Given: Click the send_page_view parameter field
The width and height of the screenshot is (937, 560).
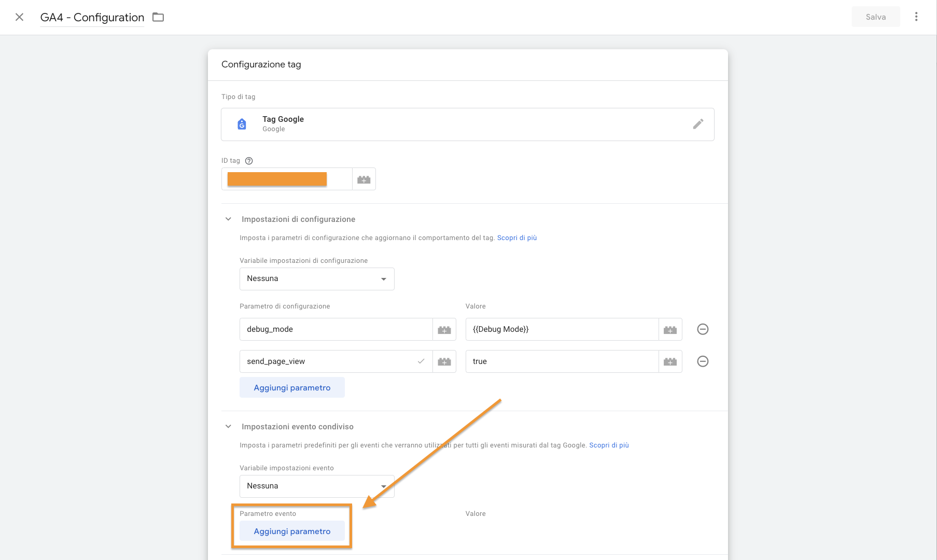Looking at the screenshot, I should click(x=336, y=361).
